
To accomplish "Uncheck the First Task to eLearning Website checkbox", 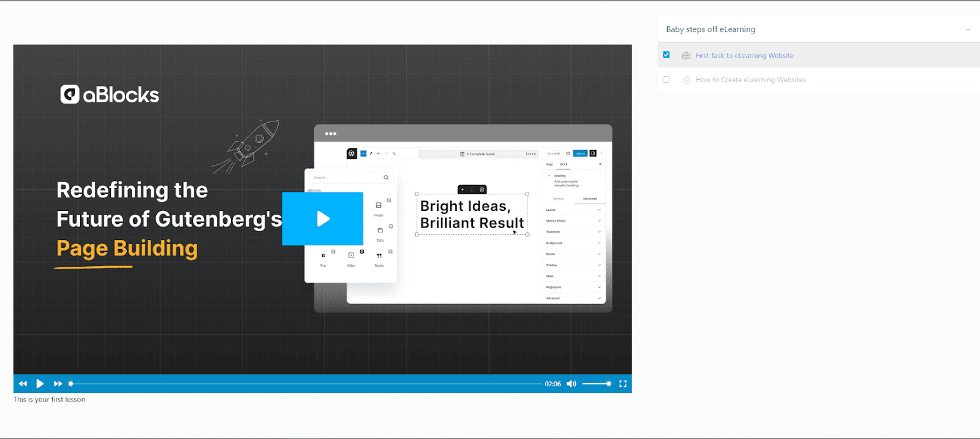I will coord(666,55).
